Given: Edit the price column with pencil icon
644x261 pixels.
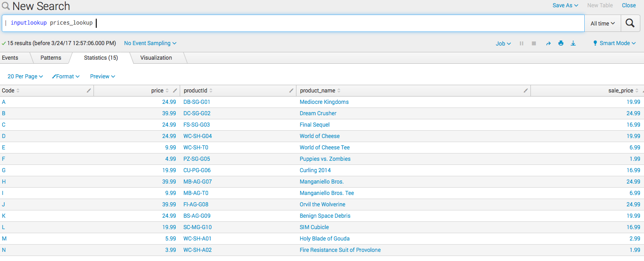Looking at the screenshot, I should pyautogui.click(x=175, y=91).
